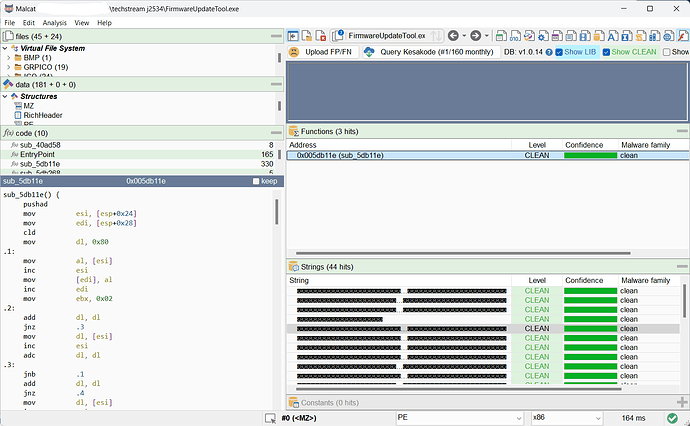Open the View menu
Viewport: 690px width, 426px height.
tap(81, 23)
